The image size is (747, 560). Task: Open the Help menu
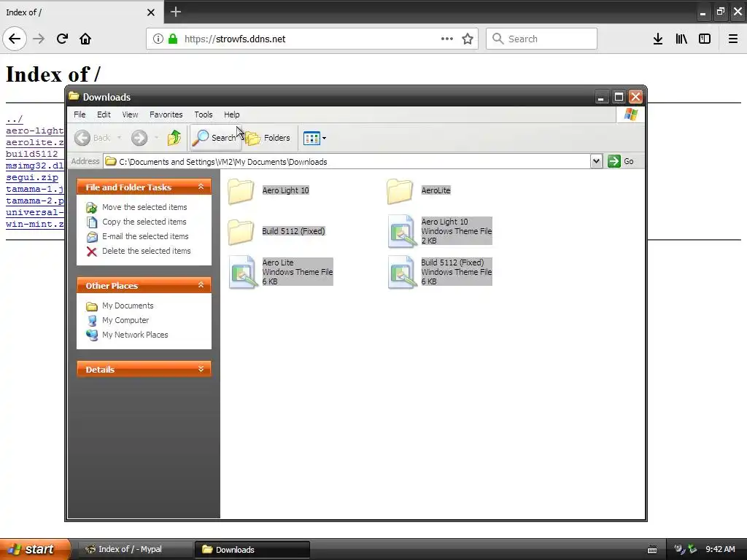pyautogui.click(x=231, y=114)
